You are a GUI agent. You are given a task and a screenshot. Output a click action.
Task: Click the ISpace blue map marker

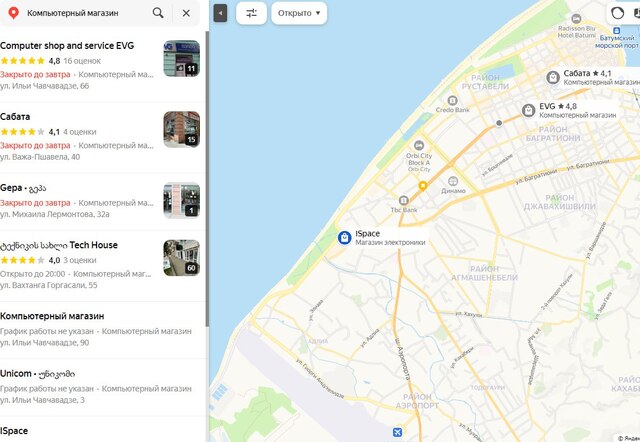pos(344,238)
